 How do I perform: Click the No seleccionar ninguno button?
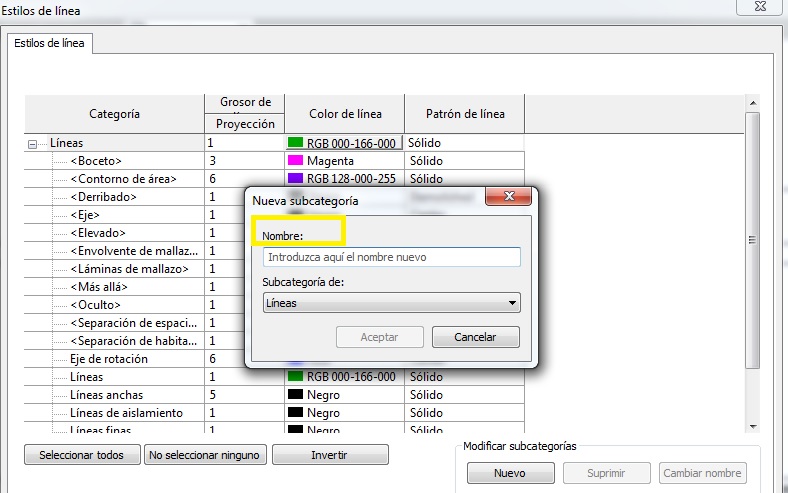[204, 455]
